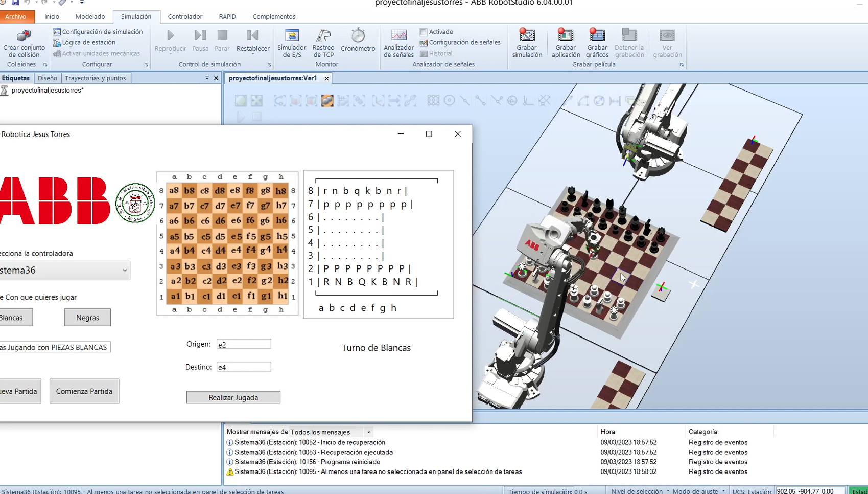
Task: Open Trayectorias y puntos tab
Action: click(x=95, y=78)
